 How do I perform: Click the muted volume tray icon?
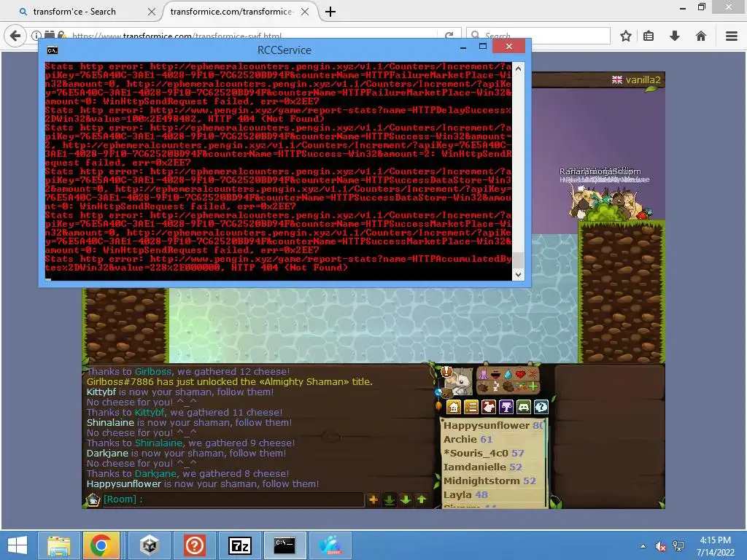(661, 546)
